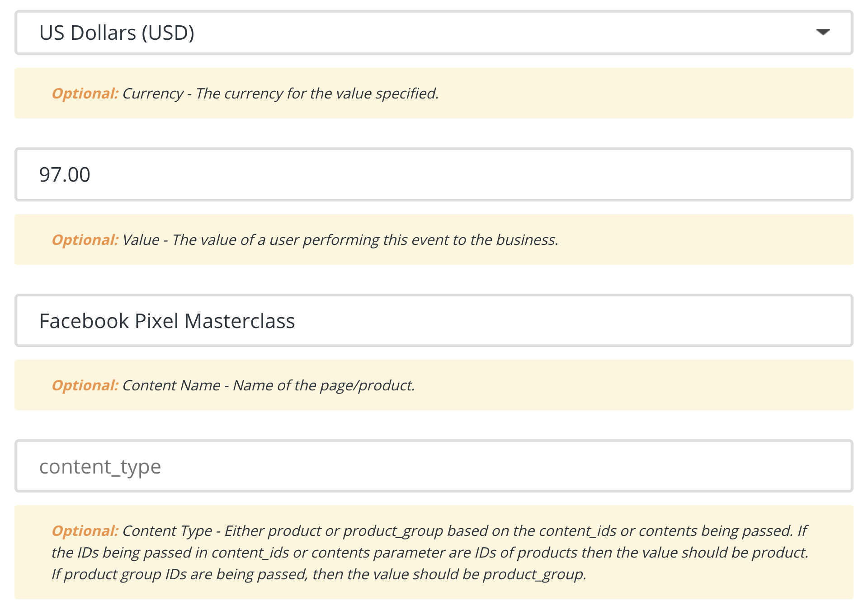Click the content_type placeholder text
This screenshot has width=868, height=610.
click(x=100, y=467)
